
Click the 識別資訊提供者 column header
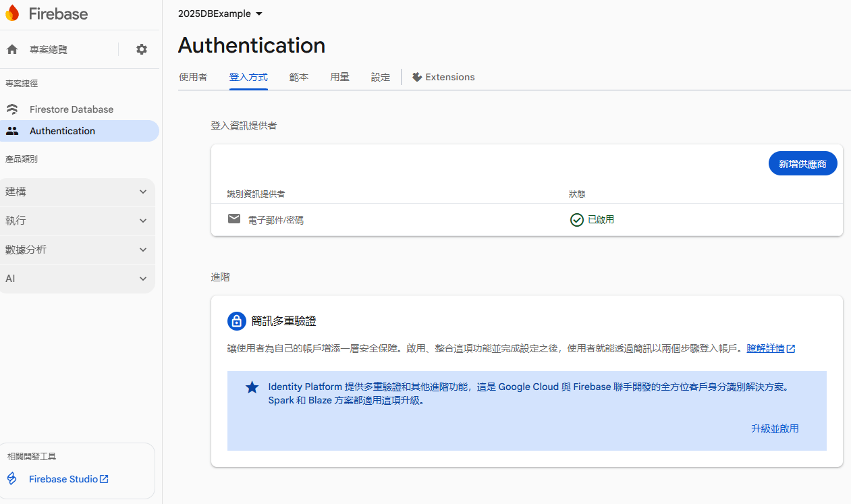tap(256, 194)
